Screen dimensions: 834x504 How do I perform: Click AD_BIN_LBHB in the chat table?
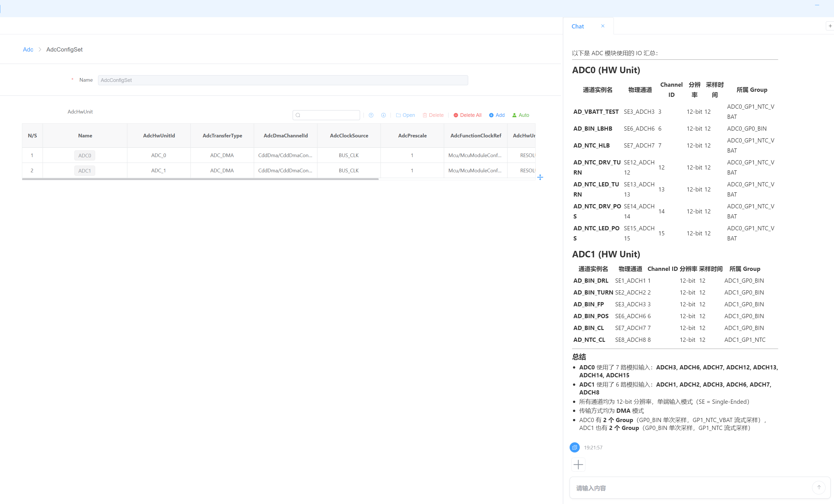pos(592,129)
